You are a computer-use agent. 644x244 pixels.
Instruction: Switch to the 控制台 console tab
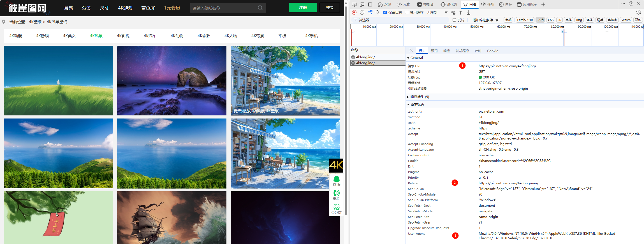click(425, 4)
